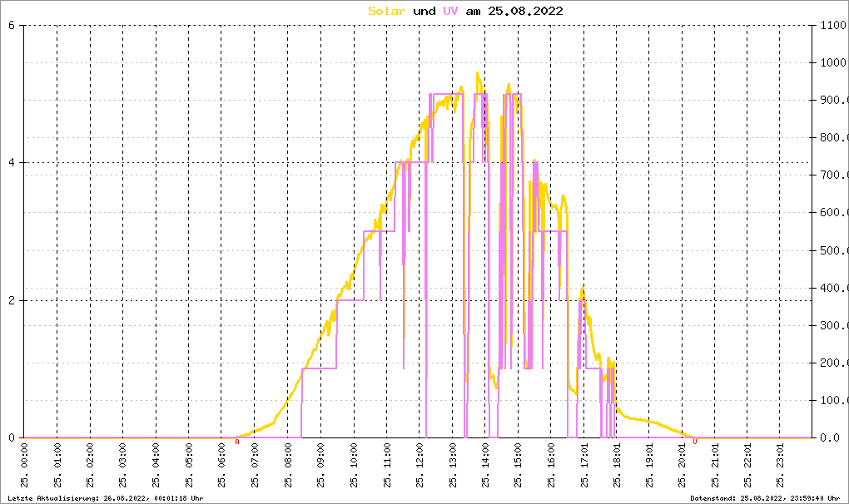Image resolution: width=849 pixels, height=504 pixels.
Task: Click the time axis label '25. 22:01'
Action: 747,465
